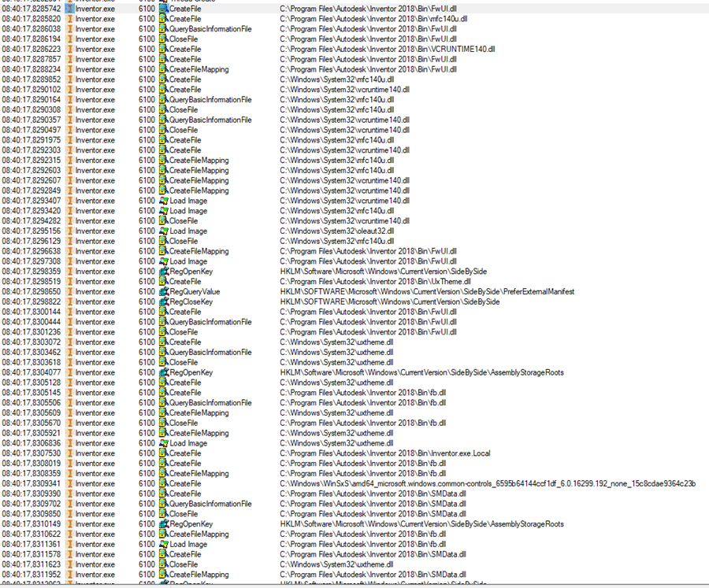Click the Inventor process icon at 08:40:17,8311952
Screen dimensions: 709x588
click(x=69, y=574)
